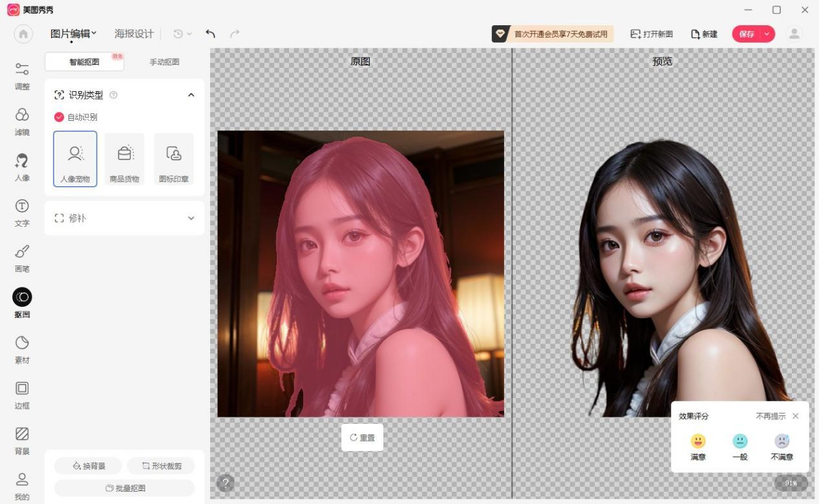Click the membership free trial banner

(552, 34)
